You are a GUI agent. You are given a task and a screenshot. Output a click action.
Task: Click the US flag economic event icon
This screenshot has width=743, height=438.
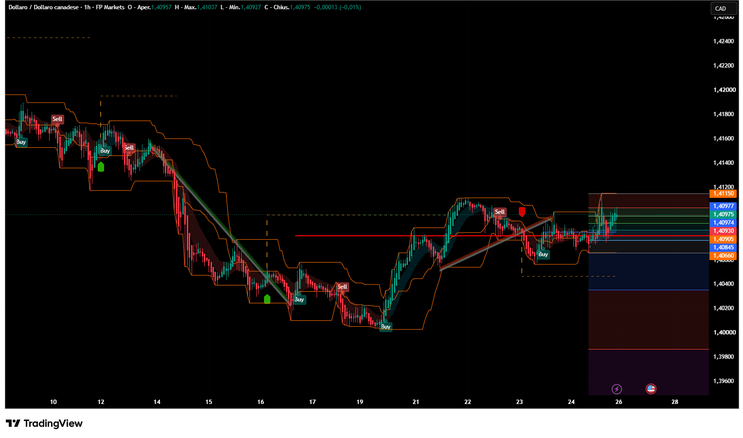(651, 389)
